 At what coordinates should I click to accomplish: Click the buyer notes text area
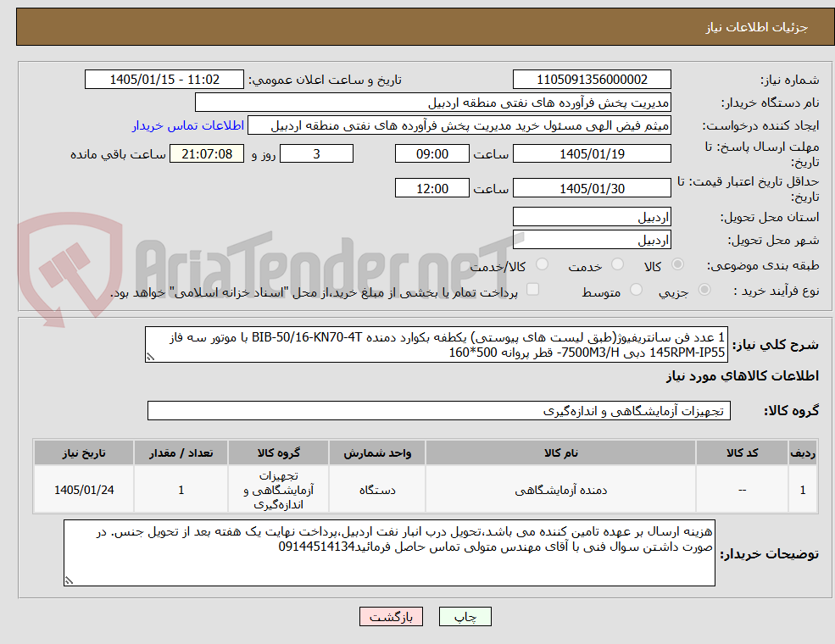pyautogui.click(x=389, y=553)
